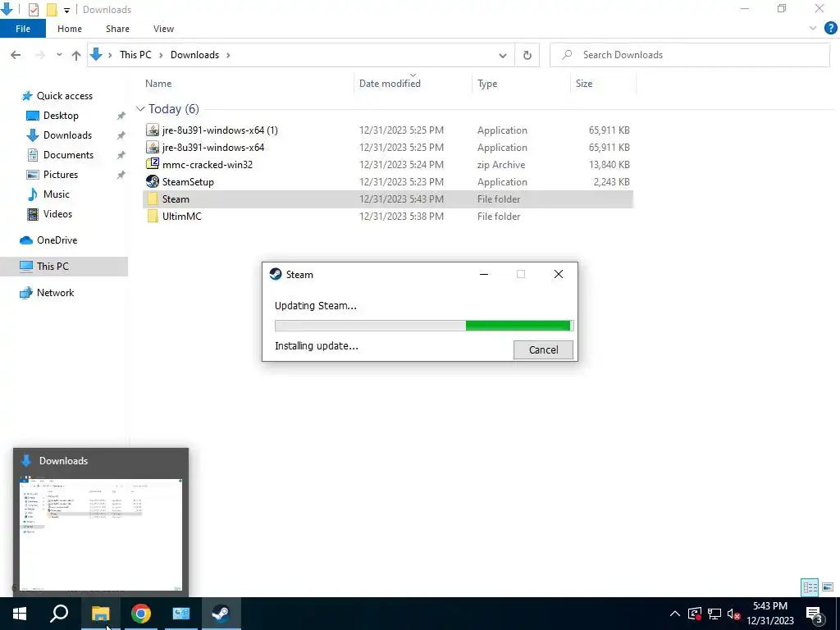This screenshot has height=630, width=840.
Task: Click 13,840 KB size for mmc-cracked-win32
Action: [609, 164]
